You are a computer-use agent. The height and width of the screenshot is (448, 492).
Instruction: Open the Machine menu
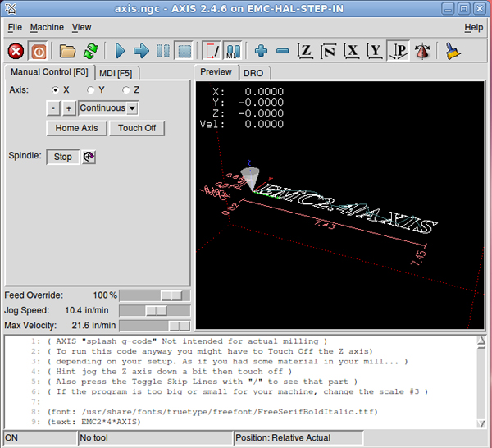point(47,27)
